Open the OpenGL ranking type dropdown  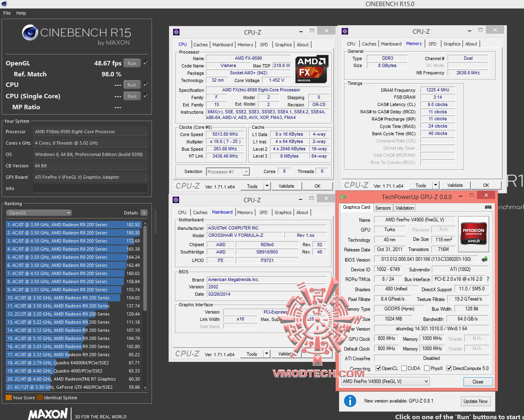[39, 213]
